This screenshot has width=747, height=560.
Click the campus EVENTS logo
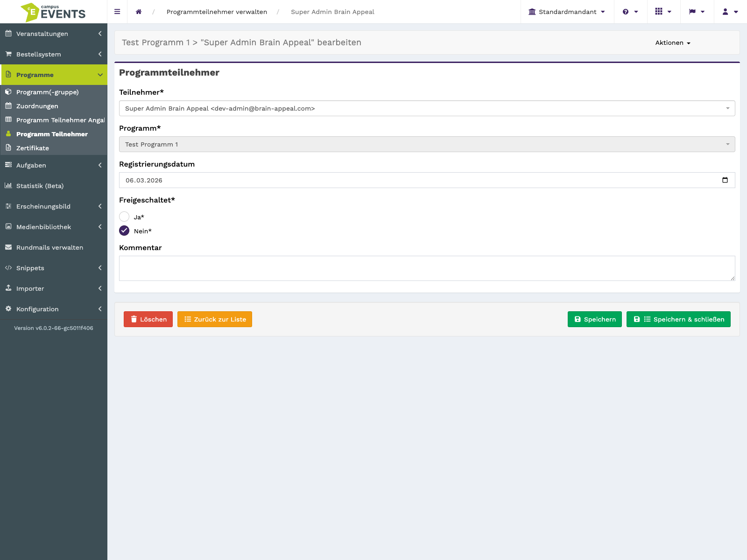pyautogui.click(x=54, y=12)
